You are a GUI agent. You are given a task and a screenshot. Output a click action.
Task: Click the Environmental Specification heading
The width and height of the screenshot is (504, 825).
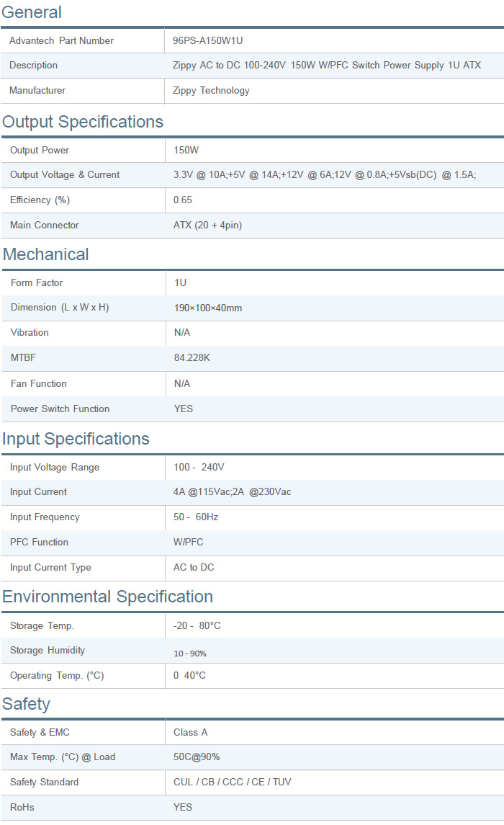click(107, 597)
